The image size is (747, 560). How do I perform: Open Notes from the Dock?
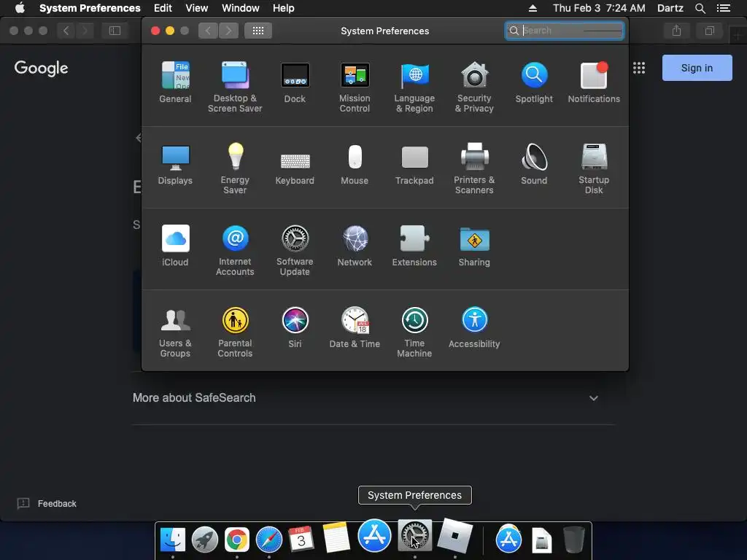click(x=336, y=538)
